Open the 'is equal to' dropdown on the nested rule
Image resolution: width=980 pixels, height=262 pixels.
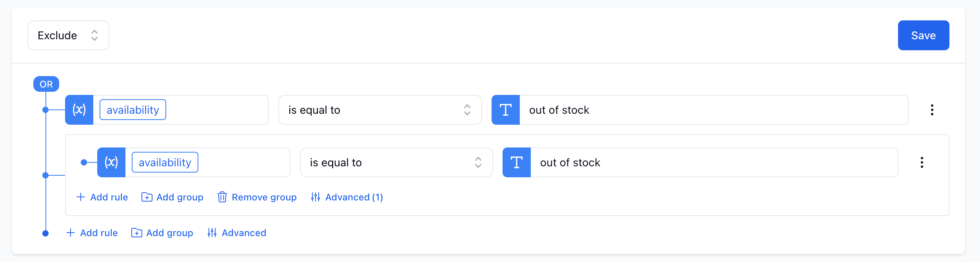click(x=396, y=162)
